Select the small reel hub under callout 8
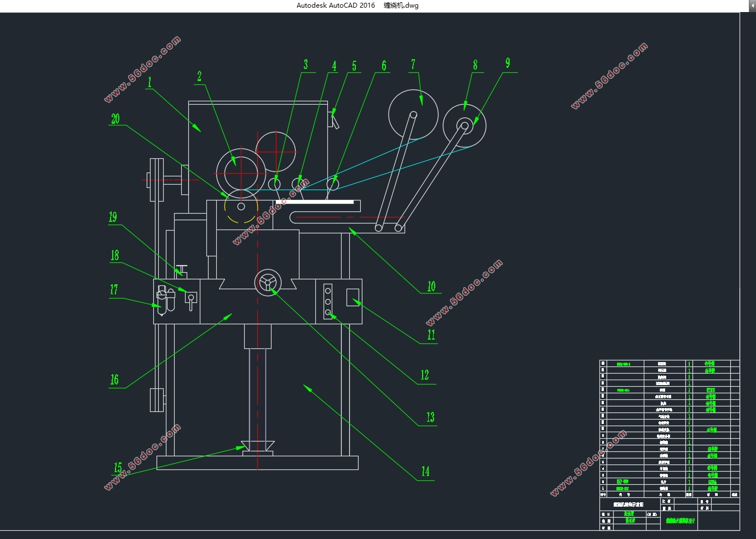756x539 pixels. point(465,125)
